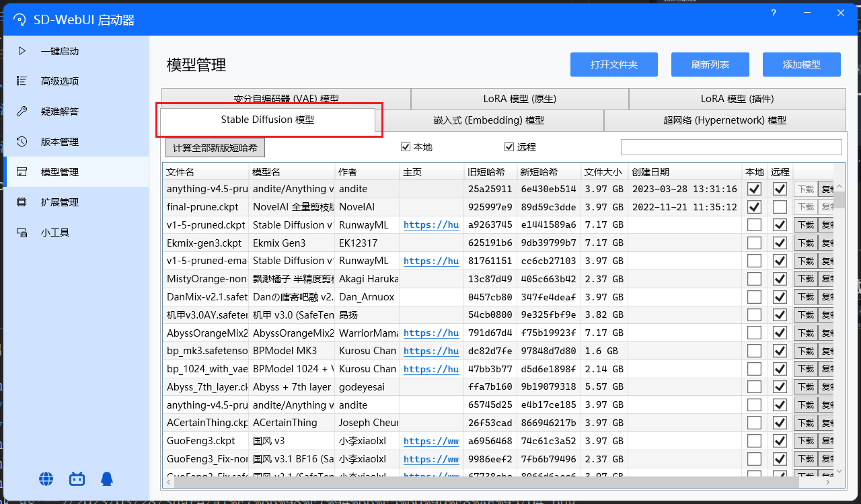
Task: Open homepage link in bp_mk3.safetensors row
Action: tap(431, 351)
